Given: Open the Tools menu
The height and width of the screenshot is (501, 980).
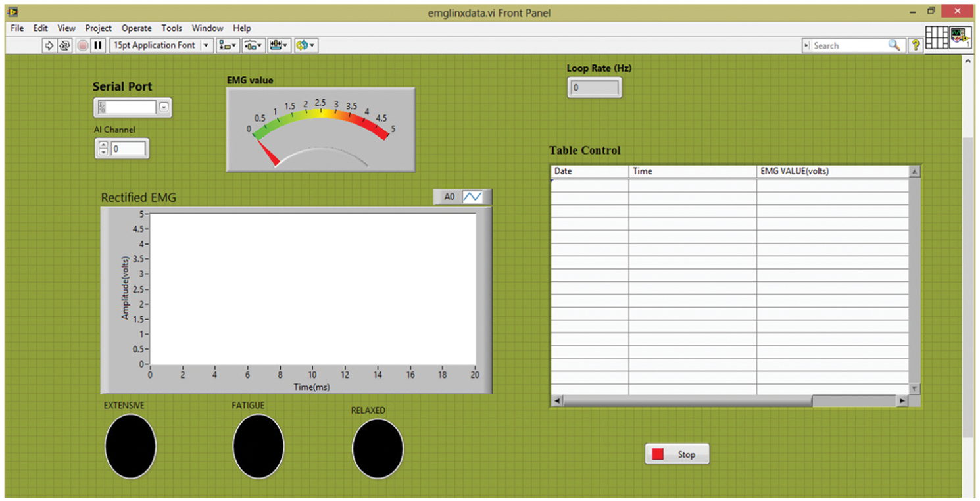Looking at the screenshot, I should point(172,28).
